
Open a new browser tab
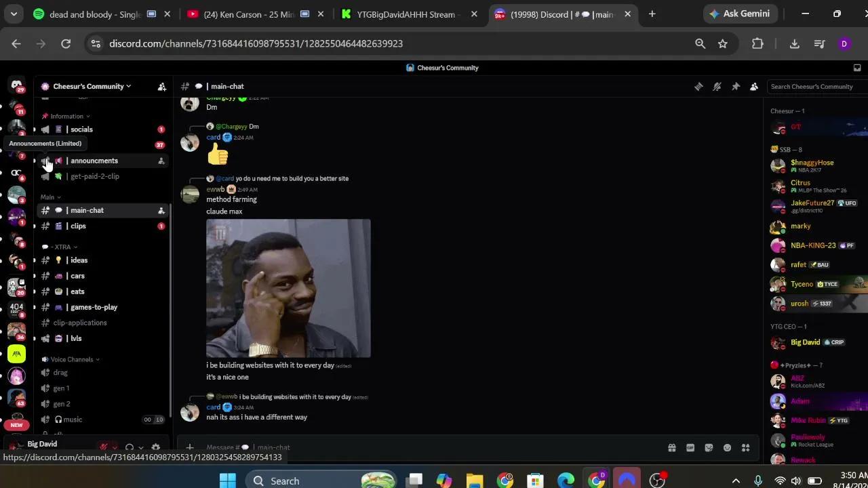pyautogui.click(x=652, y=14)
